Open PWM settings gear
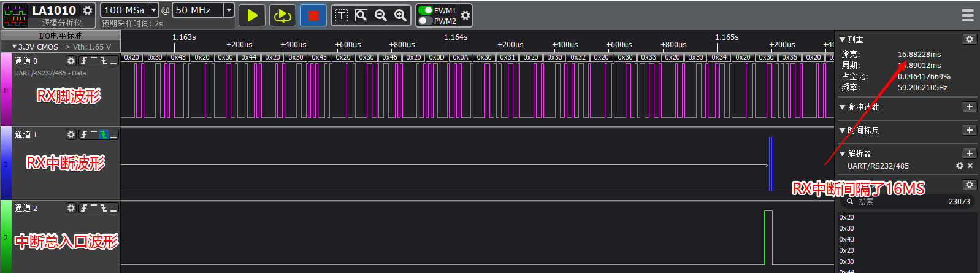Image resolution: width=980 pixels, height=273 pixels. 465,15
